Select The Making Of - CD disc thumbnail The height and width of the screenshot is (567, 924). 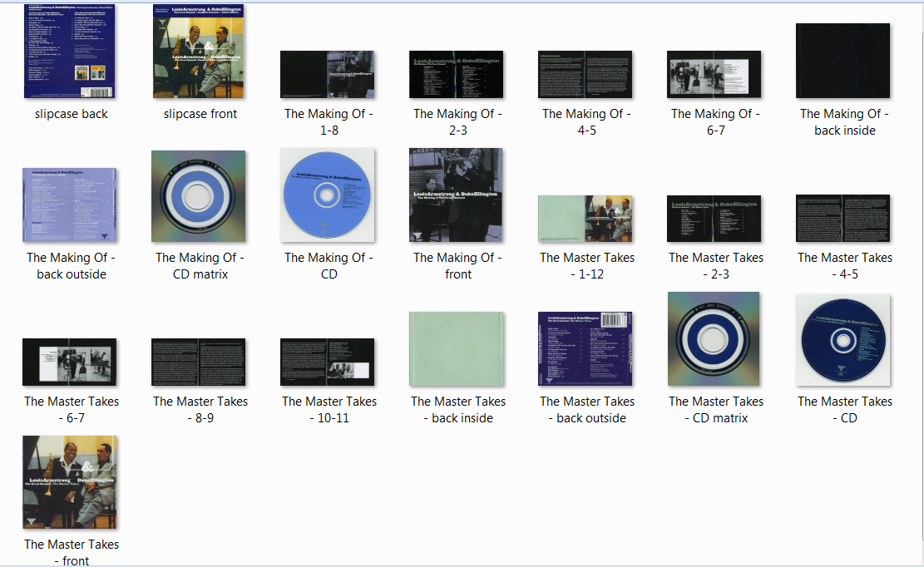(327, 195)
